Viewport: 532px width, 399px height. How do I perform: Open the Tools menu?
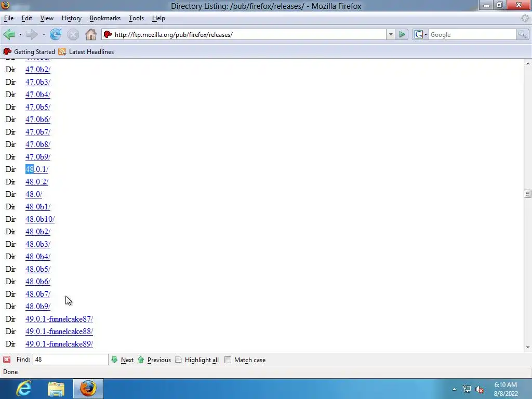(137, 18)
